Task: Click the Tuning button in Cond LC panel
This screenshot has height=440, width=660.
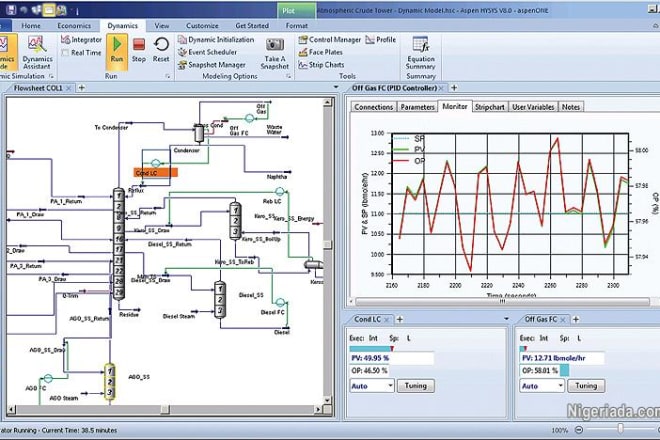Action: click(x=415, y=385)
